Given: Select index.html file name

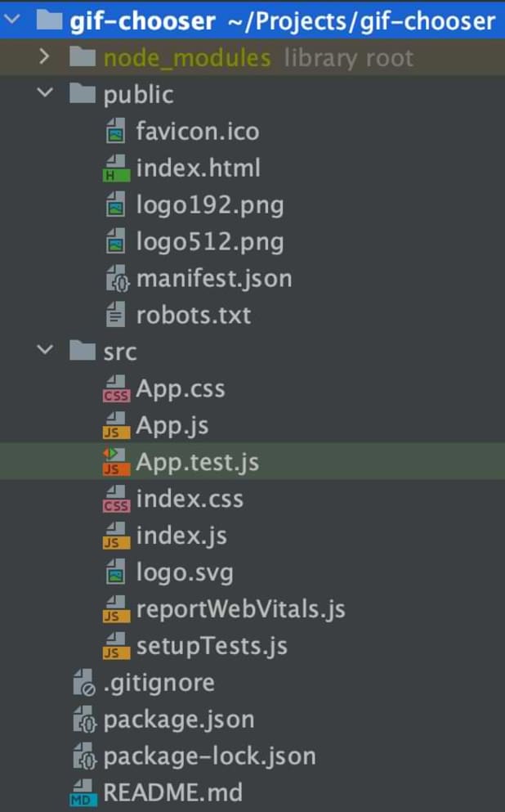Looking at the screenshot, I should point(199,168).
